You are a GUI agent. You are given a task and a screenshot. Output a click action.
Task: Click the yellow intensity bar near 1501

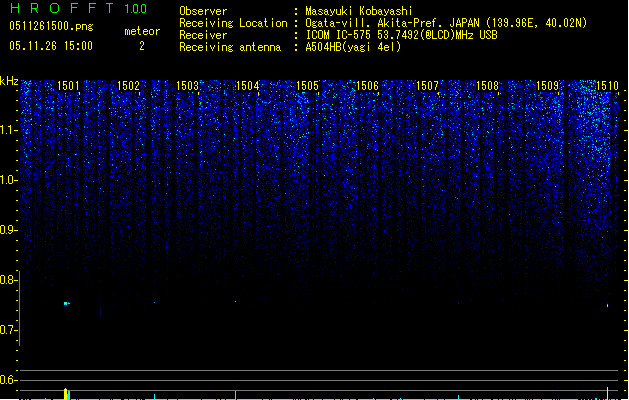pyautogui.click(x=66, y=394)
